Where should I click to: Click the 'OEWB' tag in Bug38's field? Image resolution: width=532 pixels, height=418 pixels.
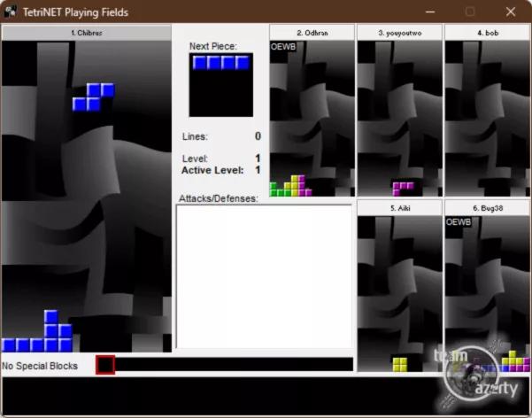[459, 222]
